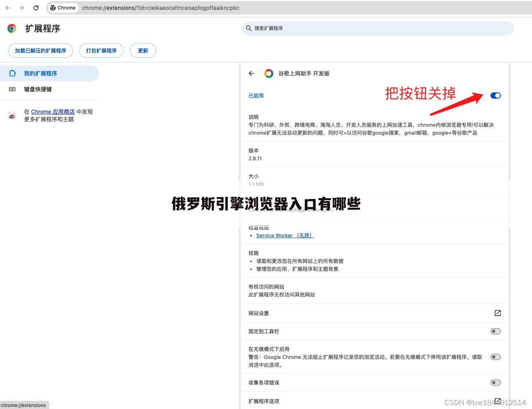This screenshot has width=532, height=409.
Task: Click the address bar URL
Action: tap(161, 8)
